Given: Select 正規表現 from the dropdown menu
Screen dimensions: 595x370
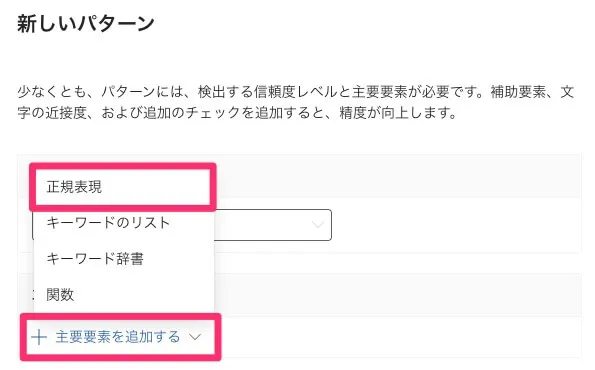Looking at the screenshot, I should (x=123, y=187).
